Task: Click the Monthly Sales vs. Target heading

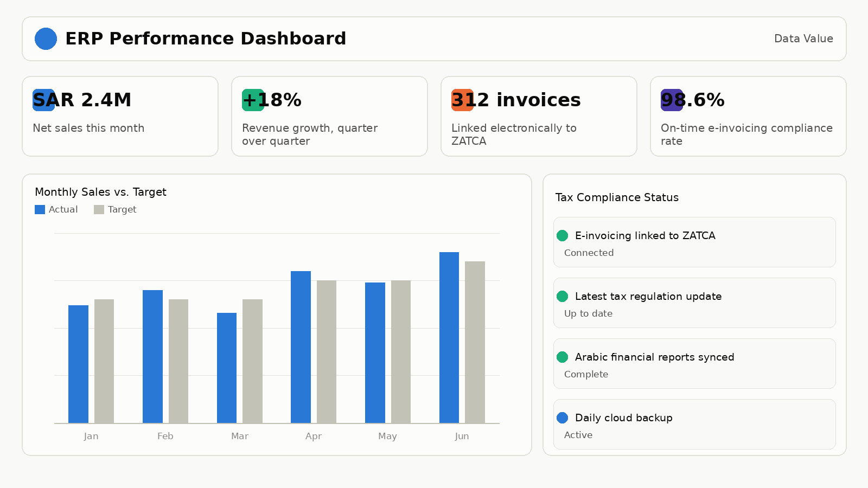Action: (x=100, y=192)
